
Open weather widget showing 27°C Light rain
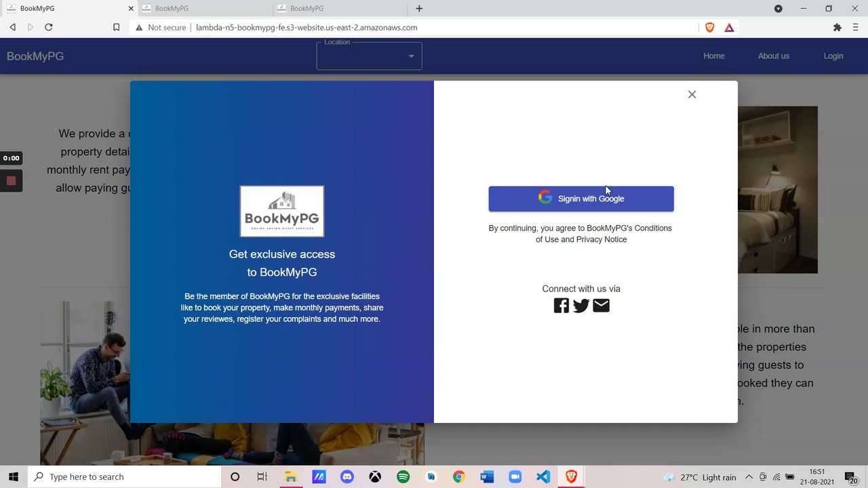tap(700, 477)
